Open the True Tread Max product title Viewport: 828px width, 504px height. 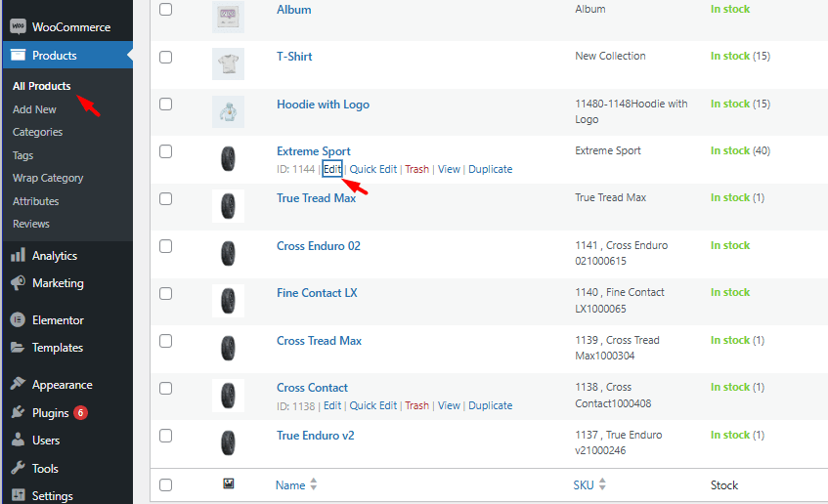[x=316, y=198]
